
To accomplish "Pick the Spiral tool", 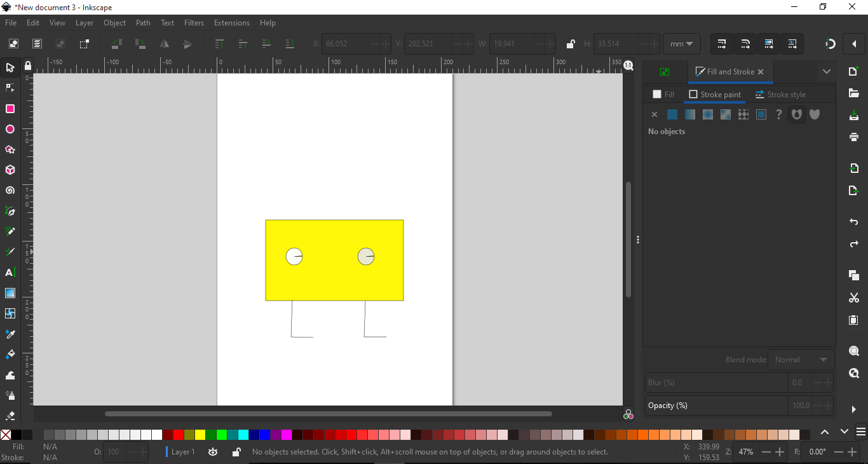I will pyautogui.click(x=10, y=191).
